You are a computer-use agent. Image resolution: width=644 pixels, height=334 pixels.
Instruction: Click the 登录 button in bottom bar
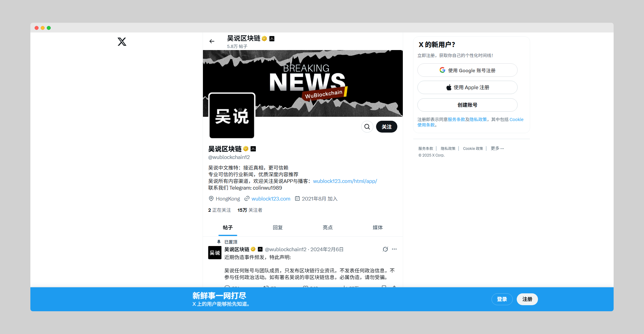coord(502,299)
